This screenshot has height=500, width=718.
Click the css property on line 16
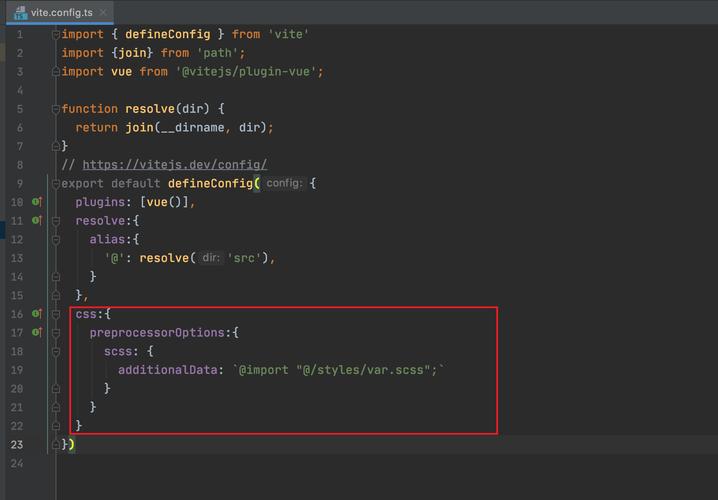pos(86,314)
